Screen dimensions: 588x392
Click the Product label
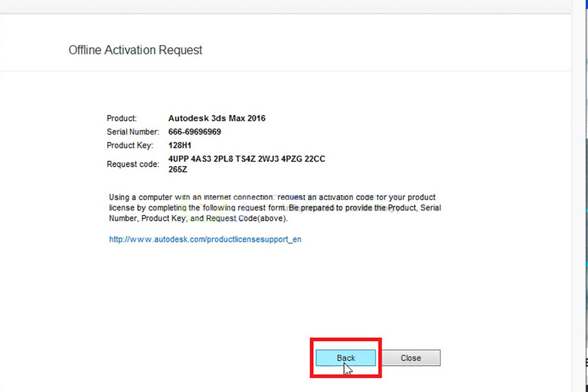point(122,118)
